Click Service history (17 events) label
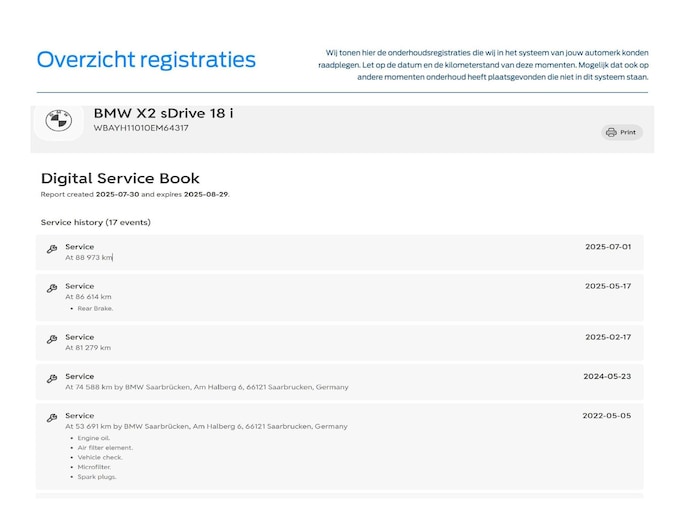 (95, 222)
